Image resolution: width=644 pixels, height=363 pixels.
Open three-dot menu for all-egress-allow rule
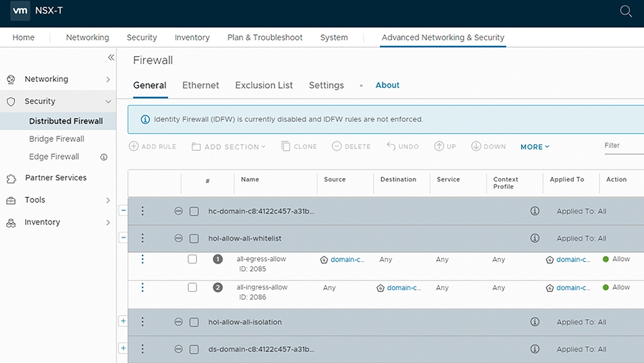tap(142, 259)
